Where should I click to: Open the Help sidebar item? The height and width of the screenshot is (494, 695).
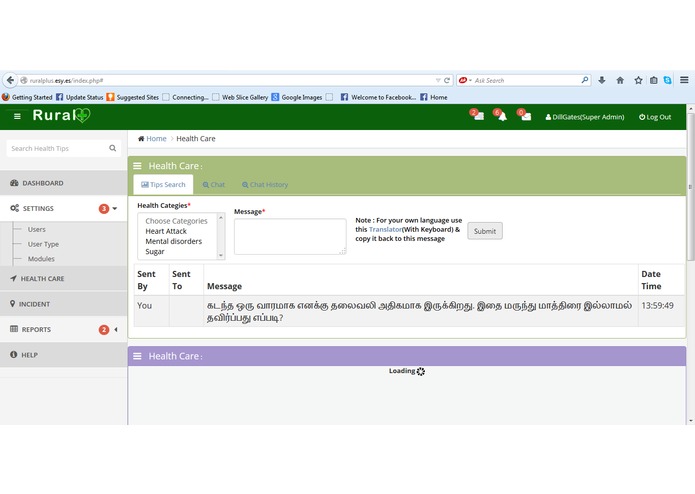(x=63, y=355)
